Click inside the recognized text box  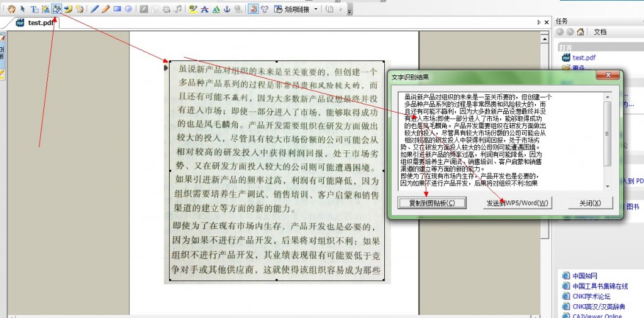click(500, 141)
